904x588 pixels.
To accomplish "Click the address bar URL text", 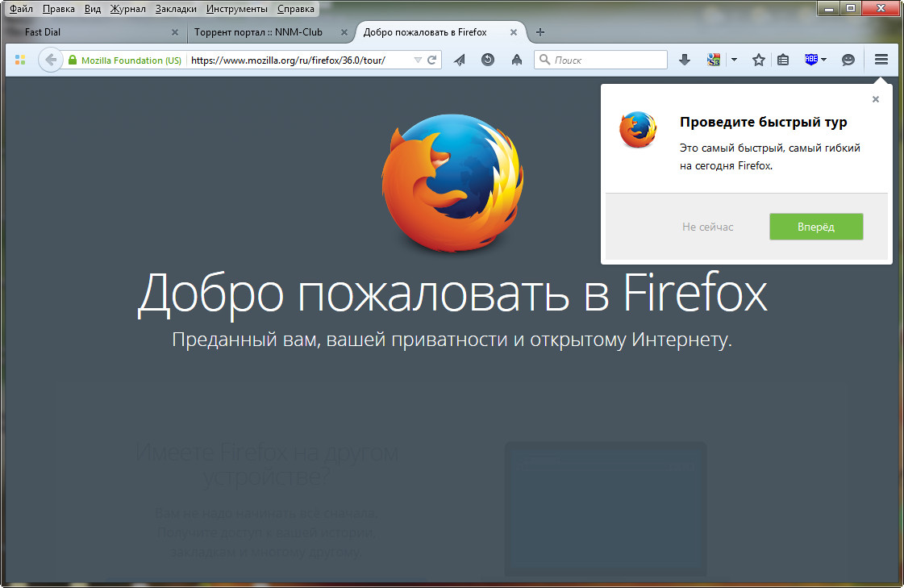I will (x=288, y=60).
